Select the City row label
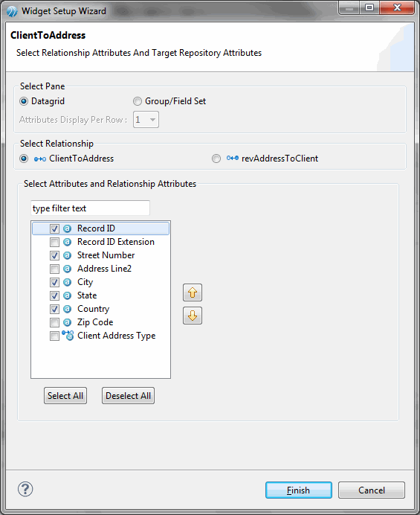Viewport: 420px width, 515px height. click(x=85, y=282)
